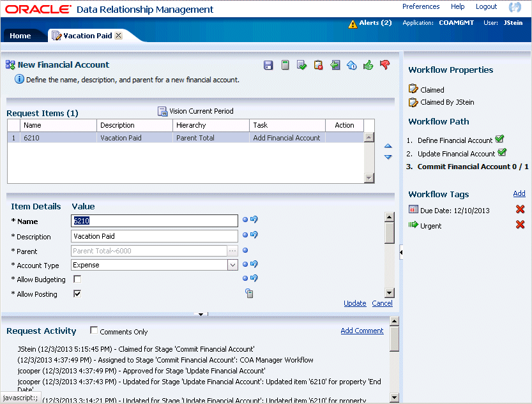Open Parent node browse ellipsis button
Viewport: 532px width, 404px height.
(x=232, y=251)
